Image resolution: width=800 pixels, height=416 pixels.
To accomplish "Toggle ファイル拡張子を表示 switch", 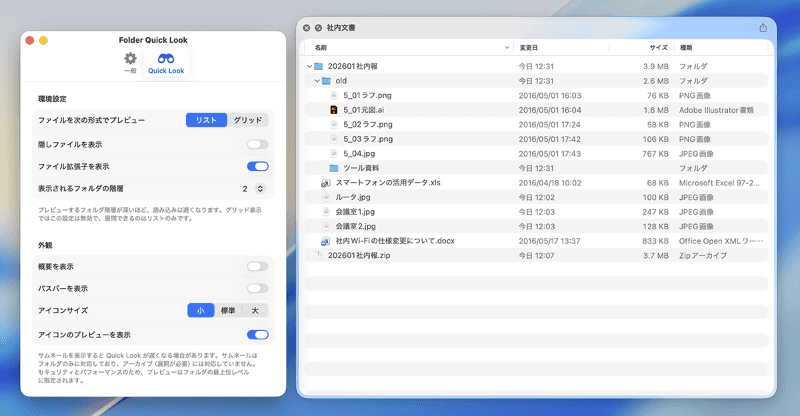I will pos(258,166).
